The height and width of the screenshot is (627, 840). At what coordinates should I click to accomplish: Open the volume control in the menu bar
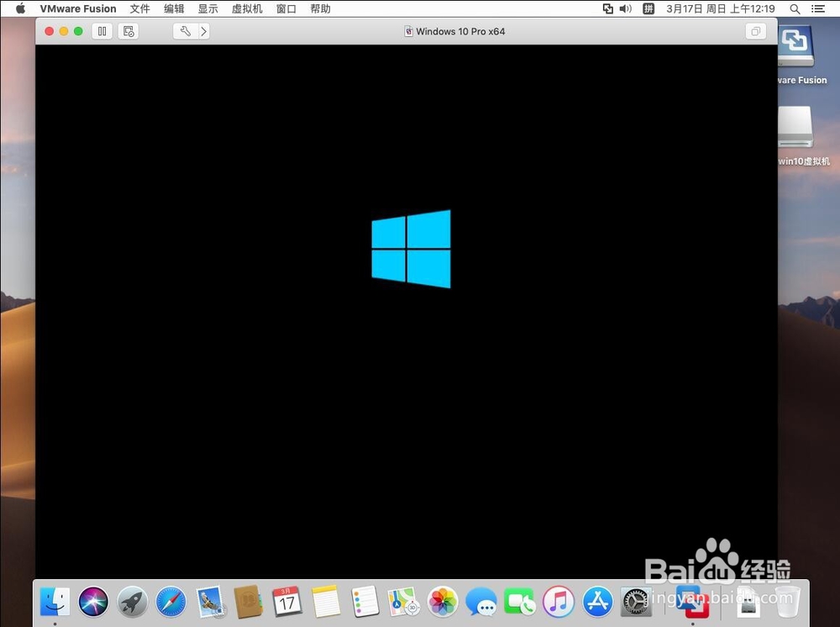click(x=625, y=8)
